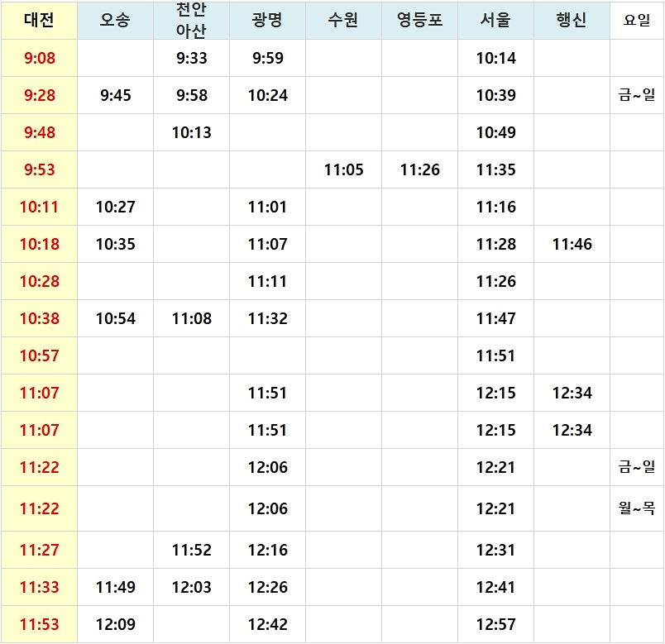Click the 광명 column header
This screenshot has width=665, height=644.
(267, 20)
